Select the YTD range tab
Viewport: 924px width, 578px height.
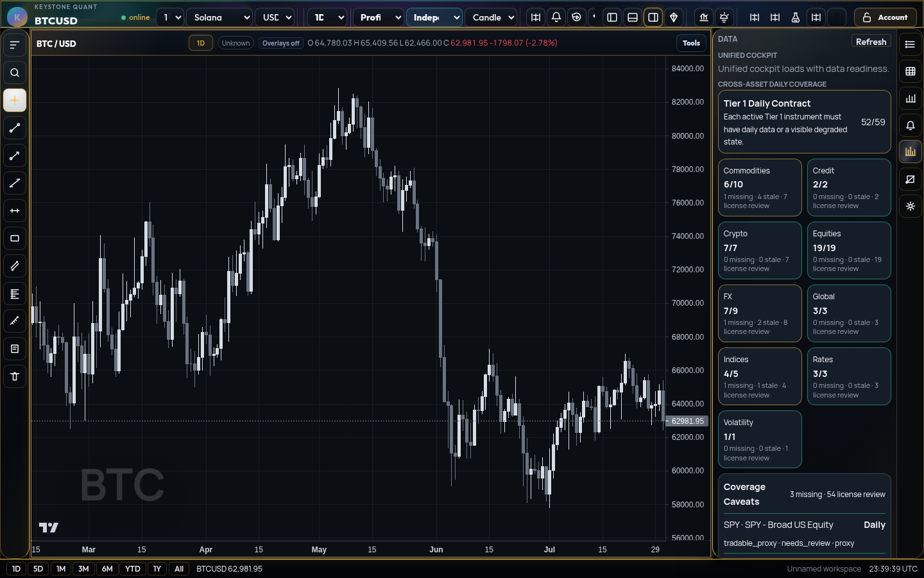tap(133, 568)
